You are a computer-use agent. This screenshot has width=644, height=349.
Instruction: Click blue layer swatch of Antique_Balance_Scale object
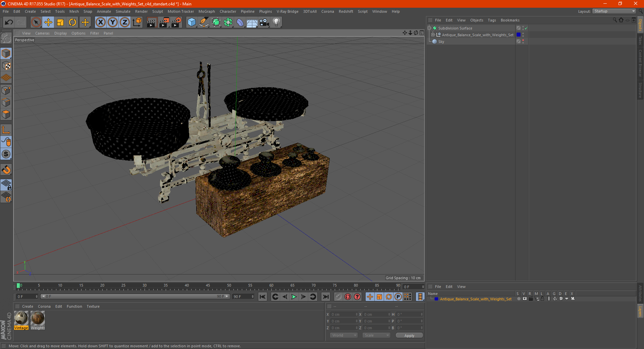click(x=519, y=35)
